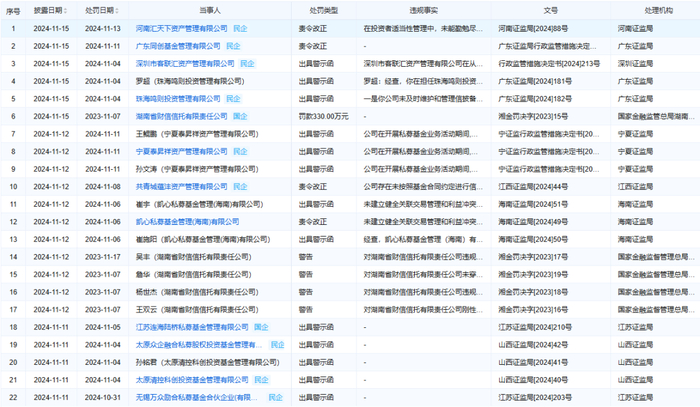Select 孙铭君 party cell in row 20
The height and width of the screenshot is (407, 700).
(208, 362)
